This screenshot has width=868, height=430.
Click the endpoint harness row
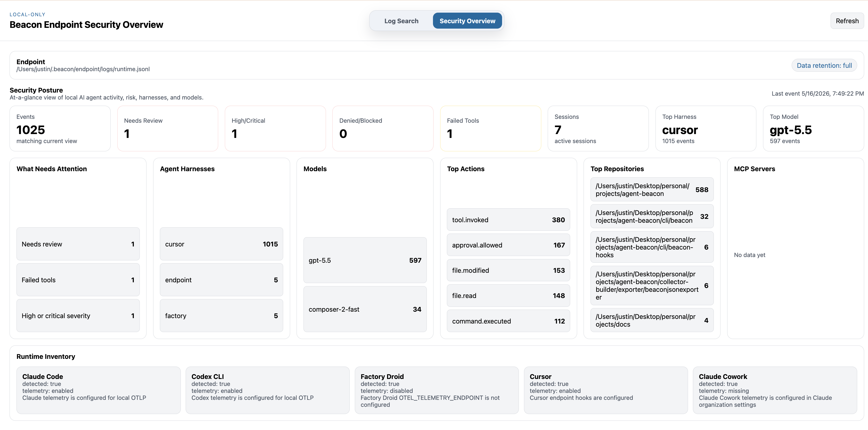tap(221, 280)
